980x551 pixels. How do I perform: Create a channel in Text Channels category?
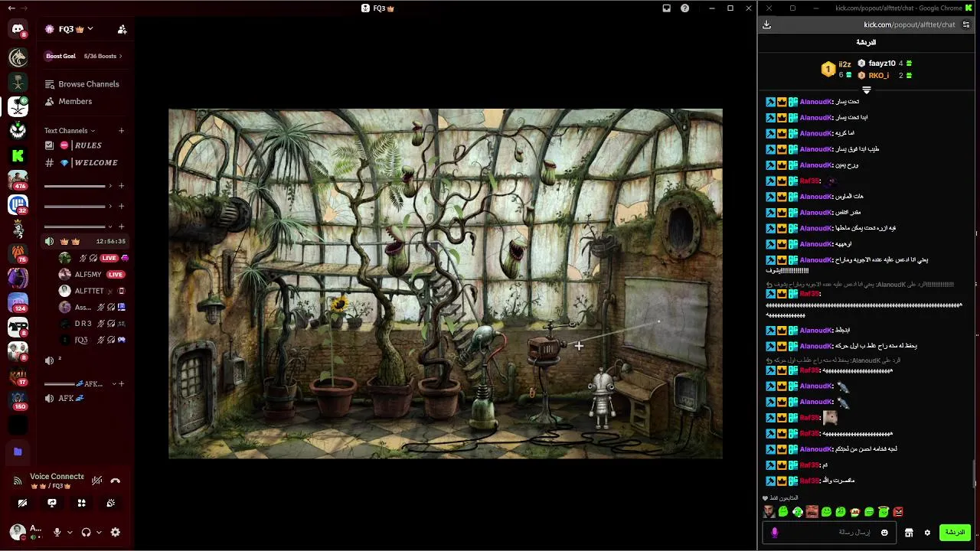coord(121,131)
